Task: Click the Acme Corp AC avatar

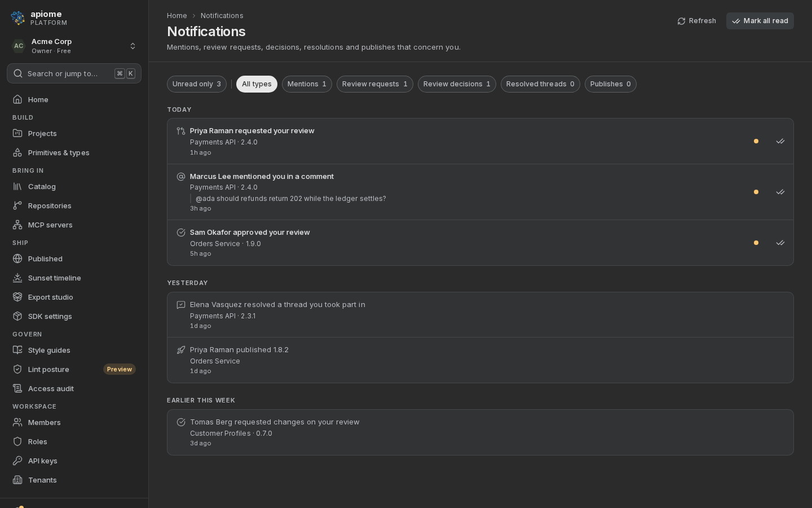Action: coord(19,46)
